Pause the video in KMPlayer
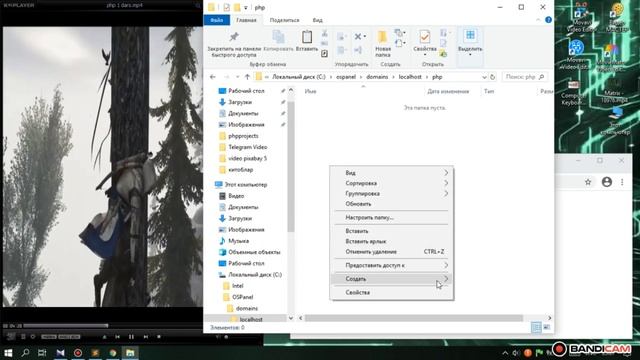Screen dimensions: 640x360 [131, 337]
